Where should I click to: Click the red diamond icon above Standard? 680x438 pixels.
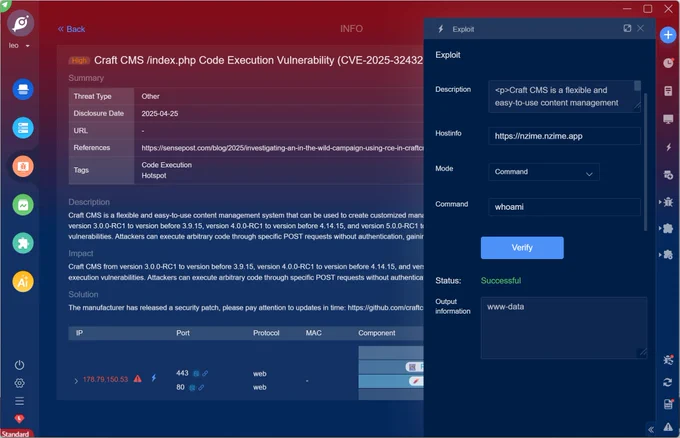(x=20, y=418)
